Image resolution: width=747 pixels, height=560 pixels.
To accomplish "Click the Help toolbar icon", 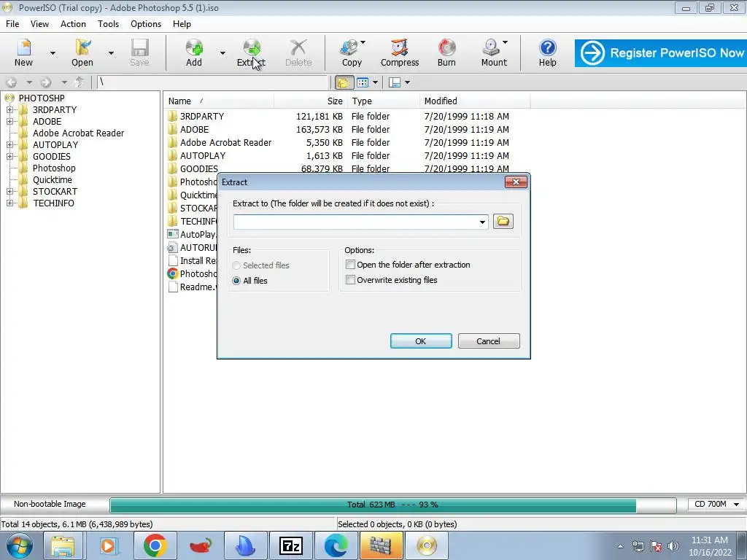I will 547,52.
